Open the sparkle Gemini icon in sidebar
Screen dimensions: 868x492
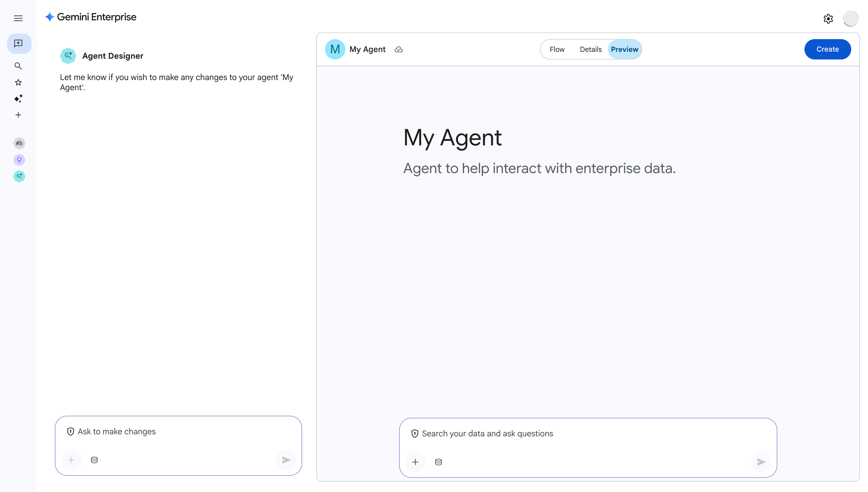tap(18, 98)
